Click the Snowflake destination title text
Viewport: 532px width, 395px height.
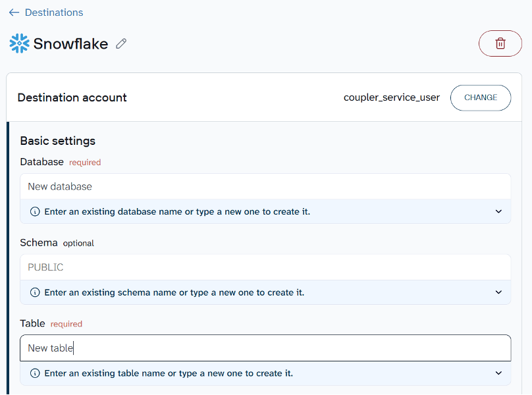coord(71,43)
